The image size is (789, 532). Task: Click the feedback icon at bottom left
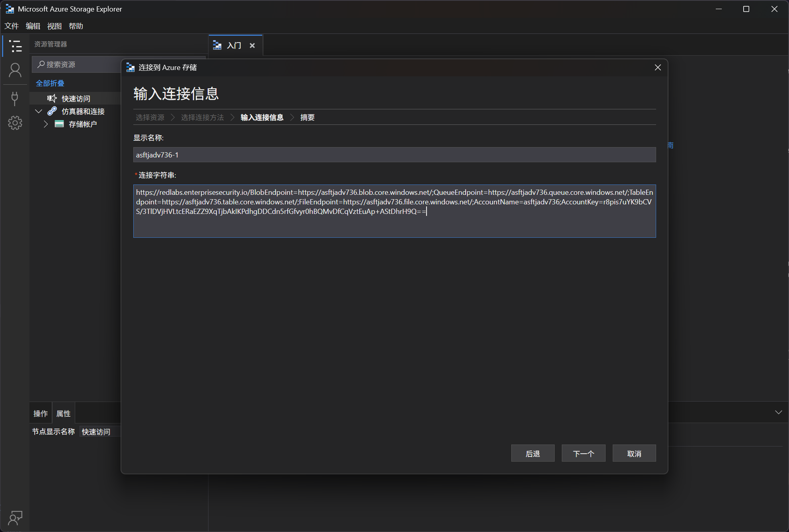point(15,518)
